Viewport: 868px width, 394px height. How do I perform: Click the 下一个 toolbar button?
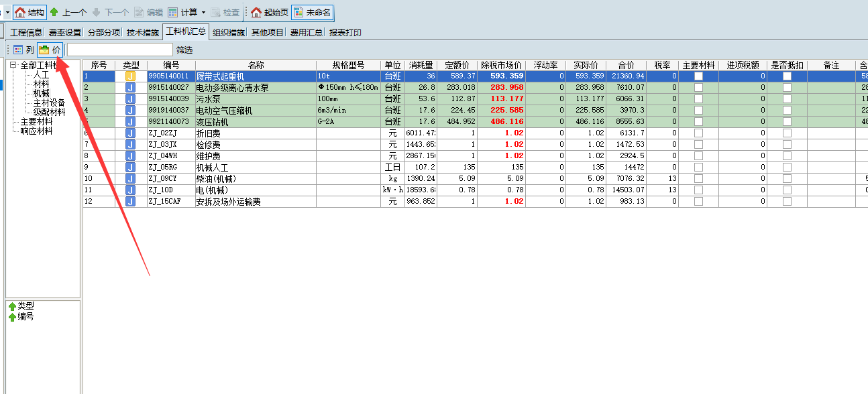coord(111,12)
